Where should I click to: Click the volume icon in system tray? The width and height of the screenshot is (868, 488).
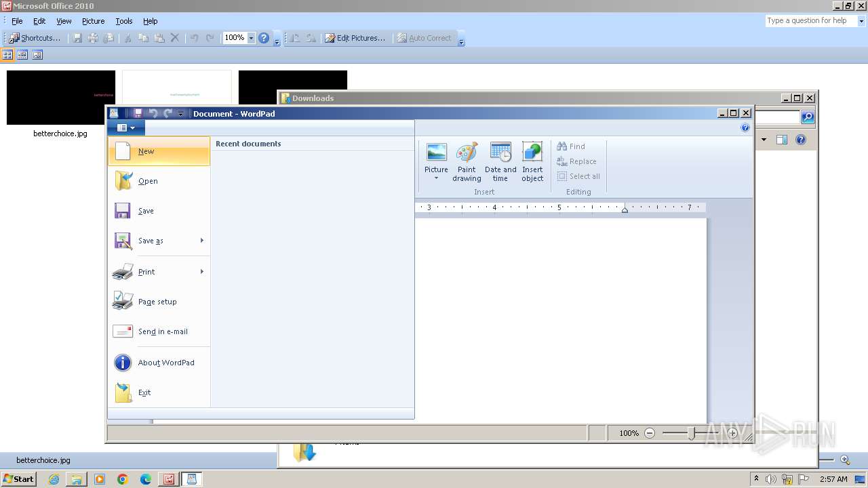coord(771,479)
